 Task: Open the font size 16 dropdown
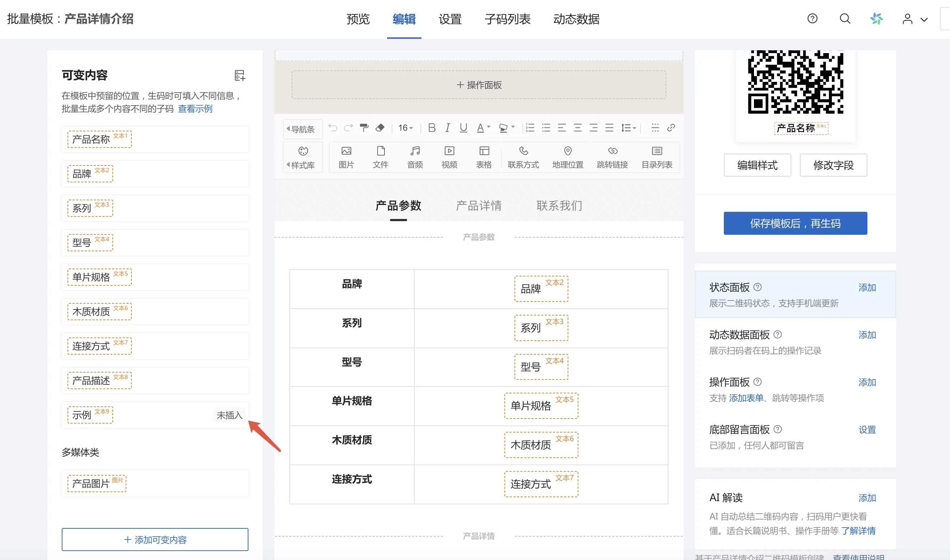(x=406, y=128)
